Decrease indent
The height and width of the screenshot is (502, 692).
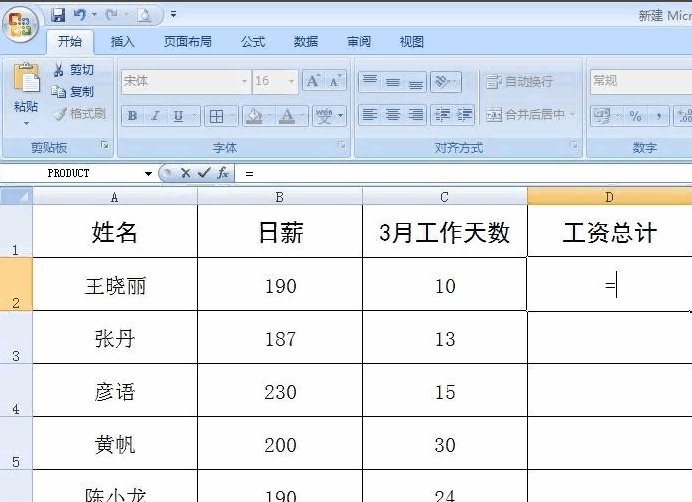pyautogui.click(x=442, y=115)
